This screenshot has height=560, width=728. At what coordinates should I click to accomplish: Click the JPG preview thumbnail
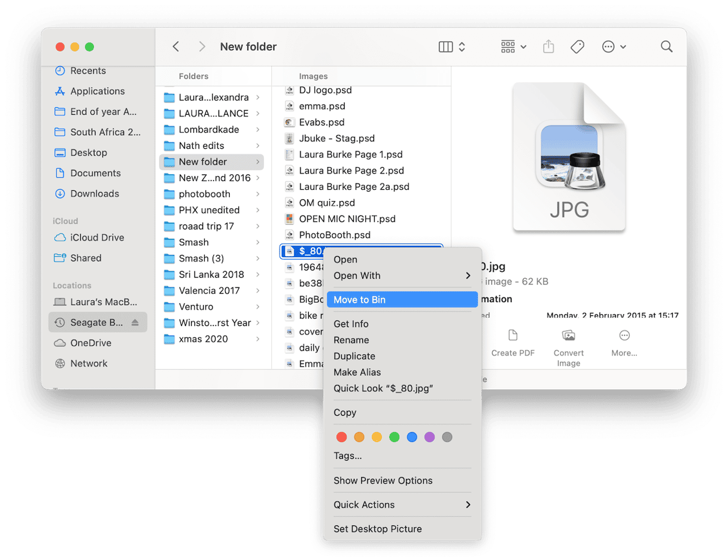click(x=569, y=157)
